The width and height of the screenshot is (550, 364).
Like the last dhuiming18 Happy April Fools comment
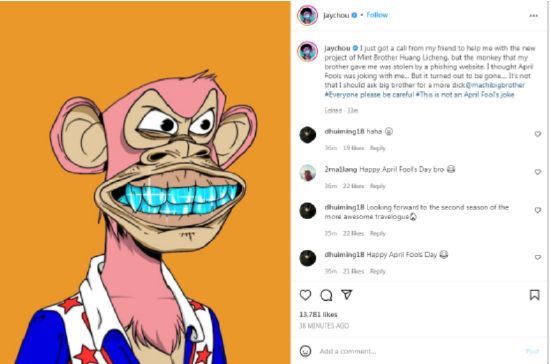(x=537, y=257)
